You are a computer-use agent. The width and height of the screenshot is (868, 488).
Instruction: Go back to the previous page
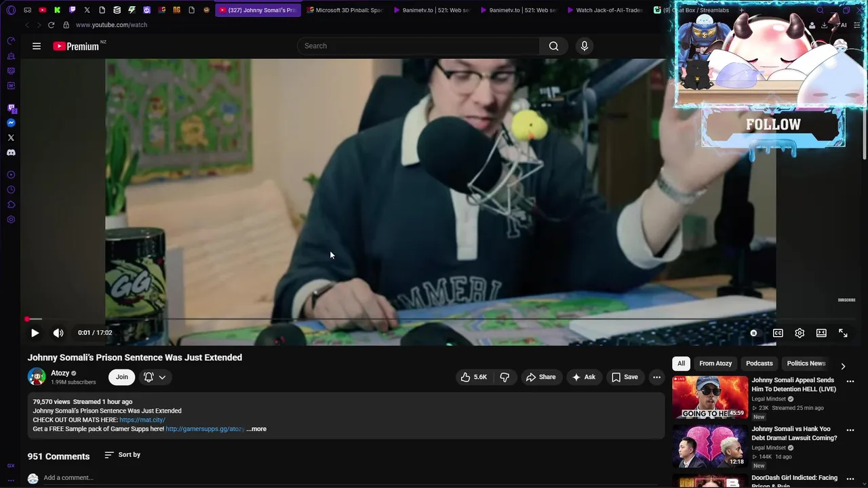(x=27, y=25)
